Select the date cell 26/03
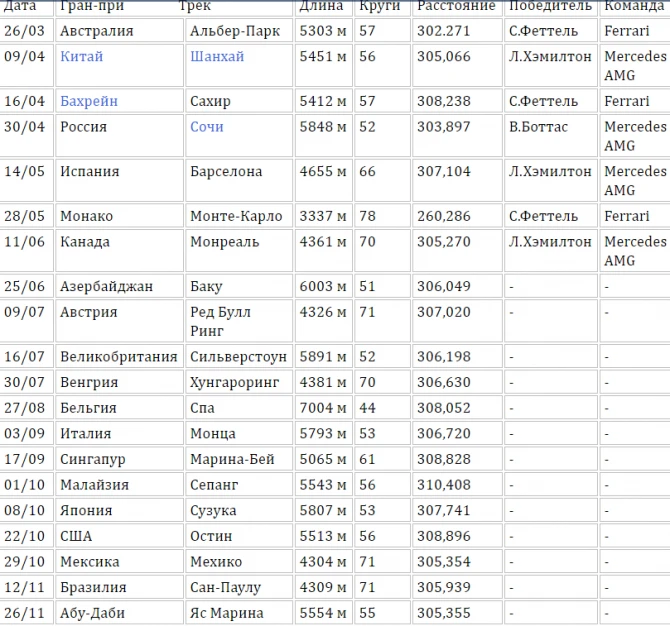Screen dimensions: 670x626 (24, 31)
